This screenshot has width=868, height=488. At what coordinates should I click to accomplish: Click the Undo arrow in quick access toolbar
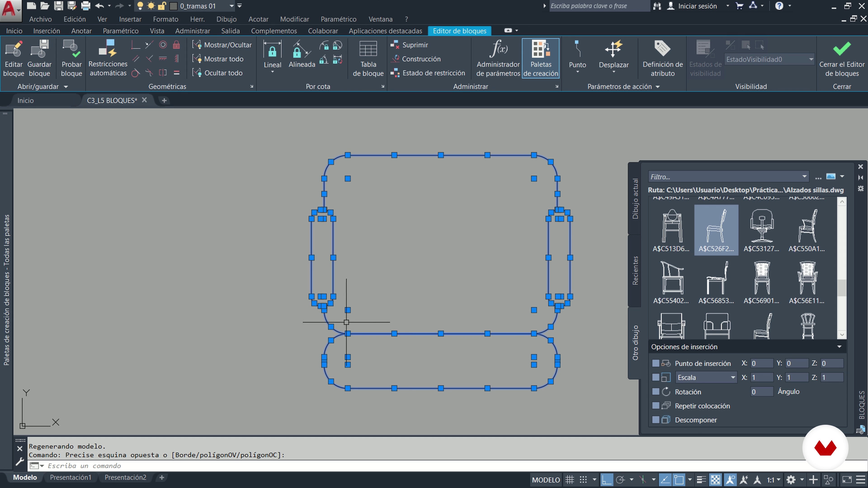[99, 6]
